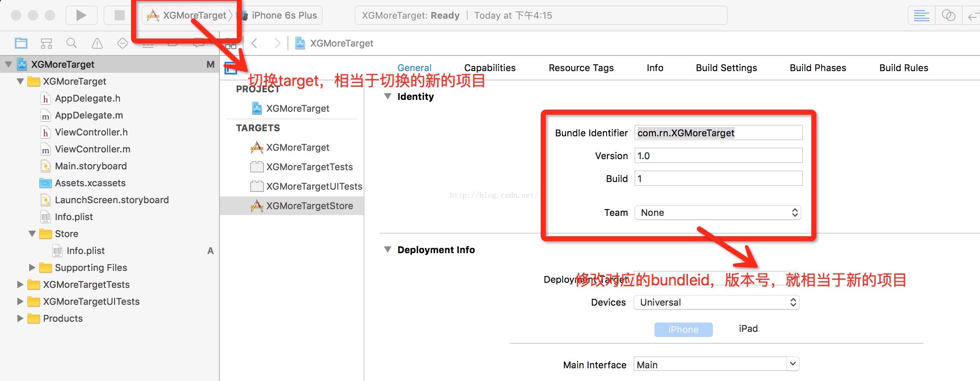Toggle the project and targets list sidebar
The height and width of the screenshot is (381, 980).
point(230,68)
